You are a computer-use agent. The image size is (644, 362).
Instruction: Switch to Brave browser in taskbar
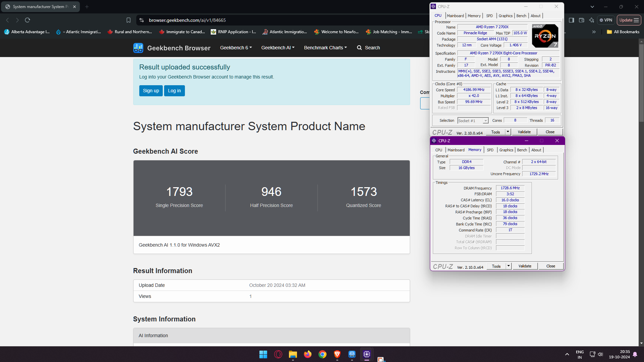[337, 354]
